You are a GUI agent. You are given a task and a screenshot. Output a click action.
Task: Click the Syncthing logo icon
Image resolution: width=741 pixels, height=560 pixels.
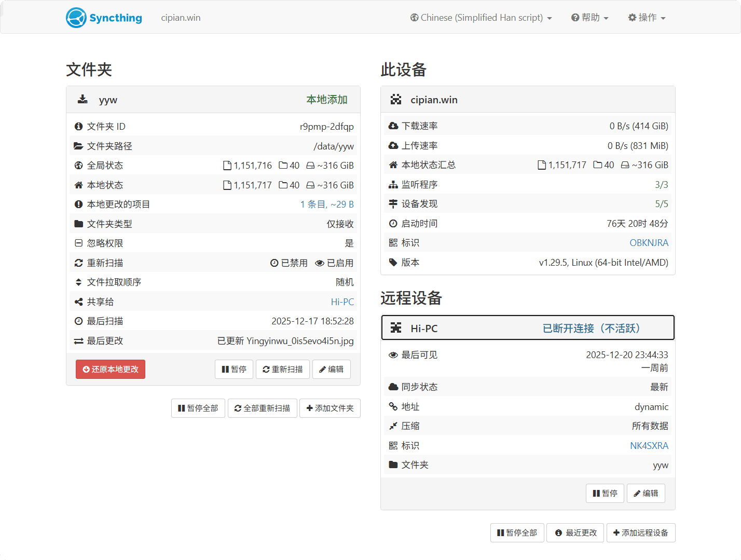76,18
